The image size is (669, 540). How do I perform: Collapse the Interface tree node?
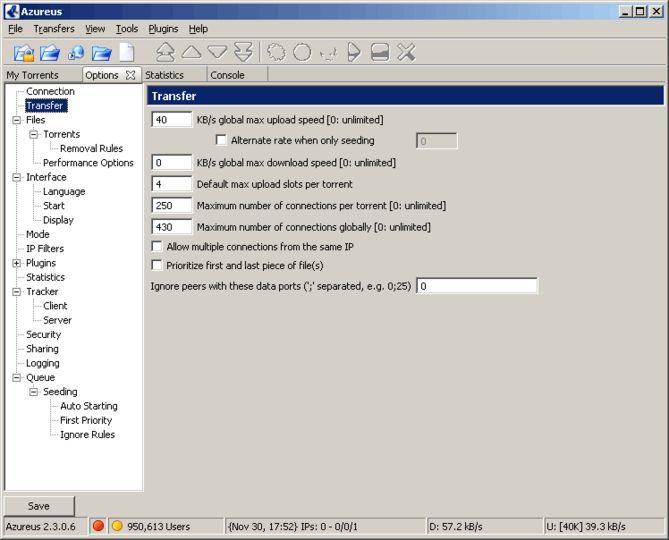click(x=16, y=177)
